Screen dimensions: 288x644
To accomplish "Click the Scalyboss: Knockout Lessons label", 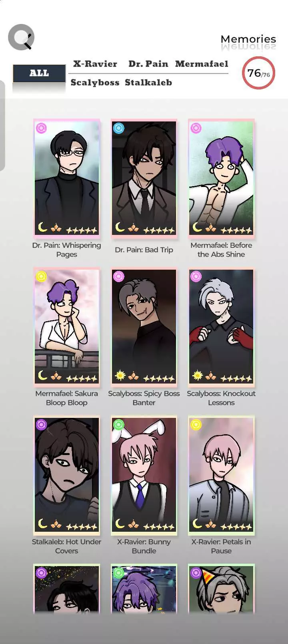I will click(221, 398).
